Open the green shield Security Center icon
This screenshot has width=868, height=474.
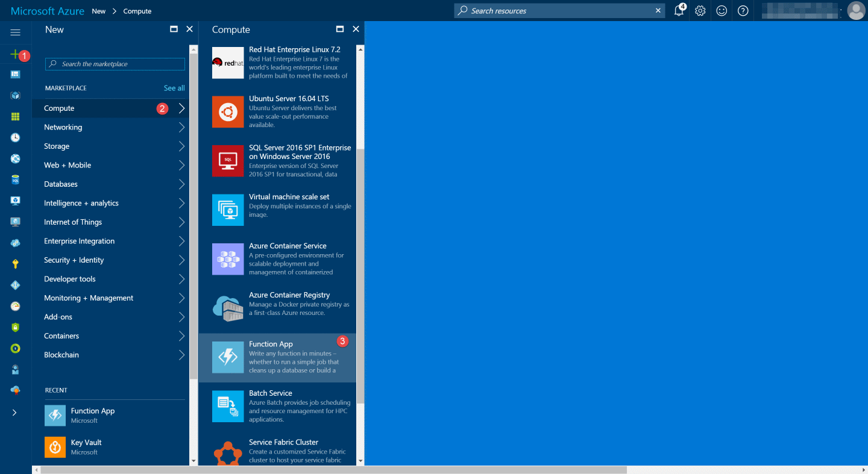(x=15, y=327)
